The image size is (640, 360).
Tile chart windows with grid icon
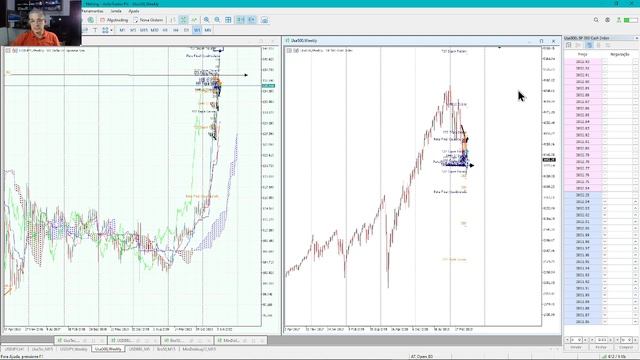228,20
